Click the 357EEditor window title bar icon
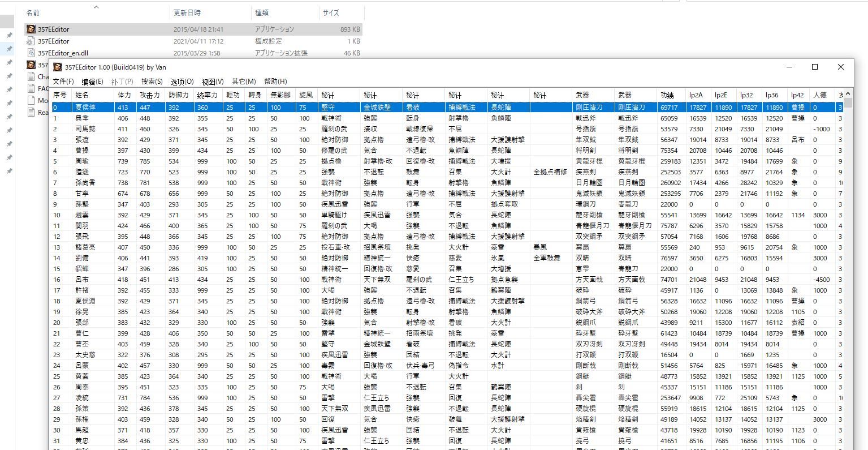868x450 pixels. [58, 67]
